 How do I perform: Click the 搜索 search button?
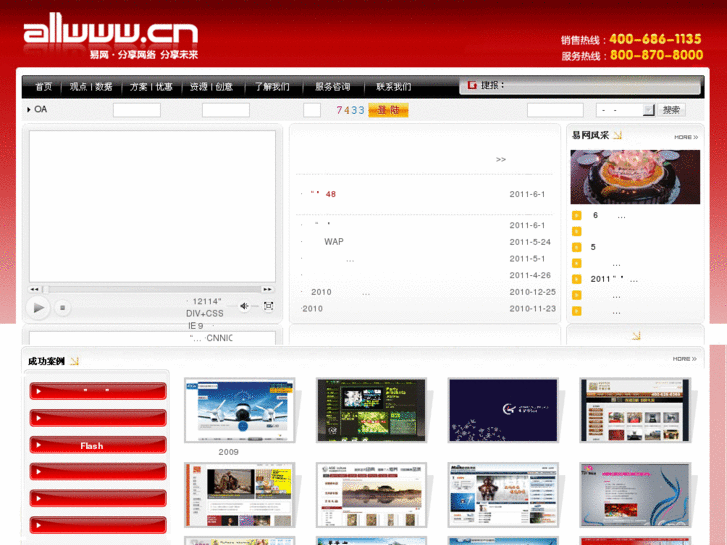click(671, 110)
